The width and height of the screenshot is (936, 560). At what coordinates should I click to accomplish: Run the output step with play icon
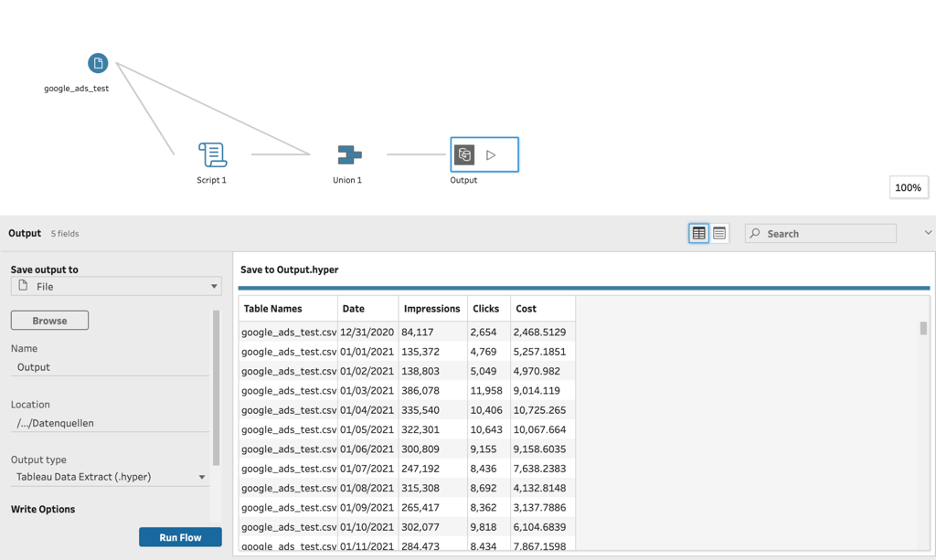[491, 155]
